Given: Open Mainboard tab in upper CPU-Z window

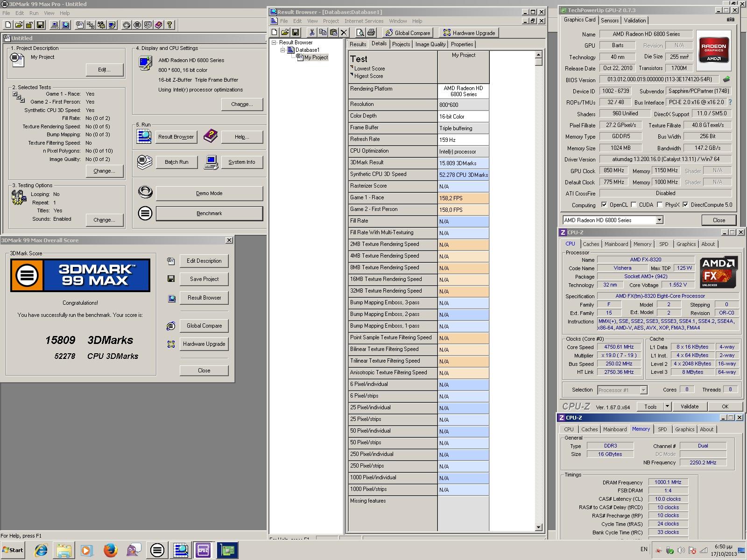Looking at the screenshot, I should point(616,244).
